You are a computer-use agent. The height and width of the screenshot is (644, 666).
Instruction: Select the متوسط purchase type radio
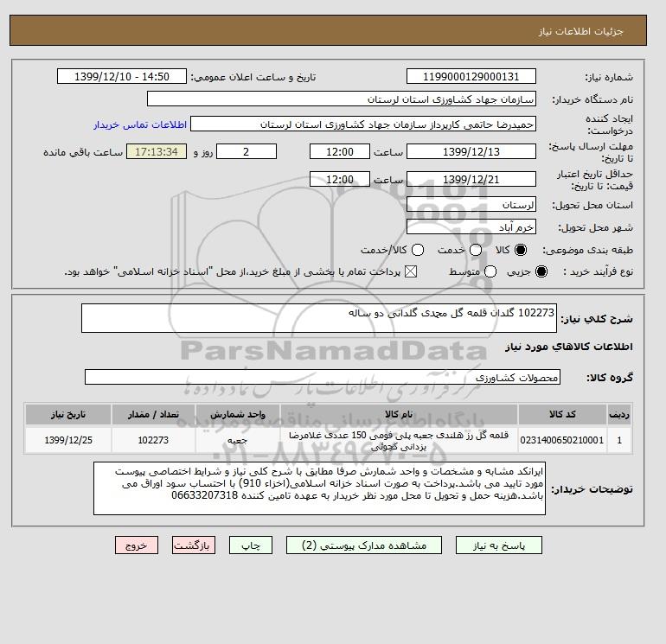pyautogui.click(x=490, y=271)
